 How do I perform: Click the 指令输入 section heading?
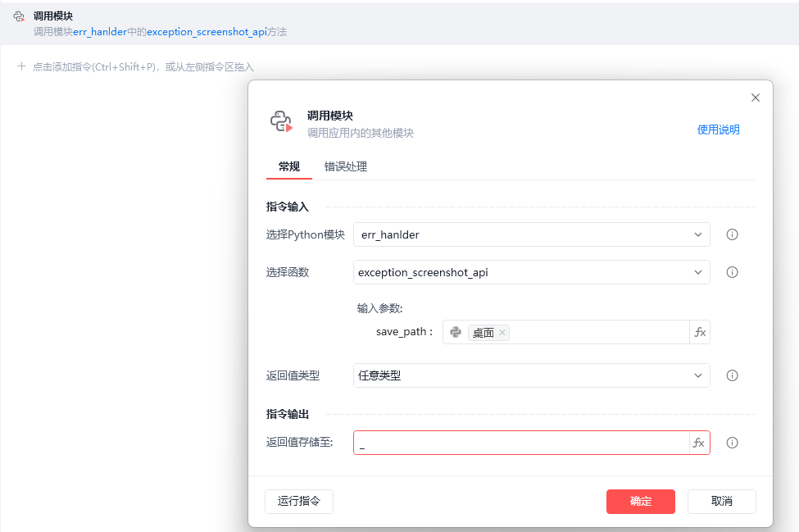(x=288, y=207)
